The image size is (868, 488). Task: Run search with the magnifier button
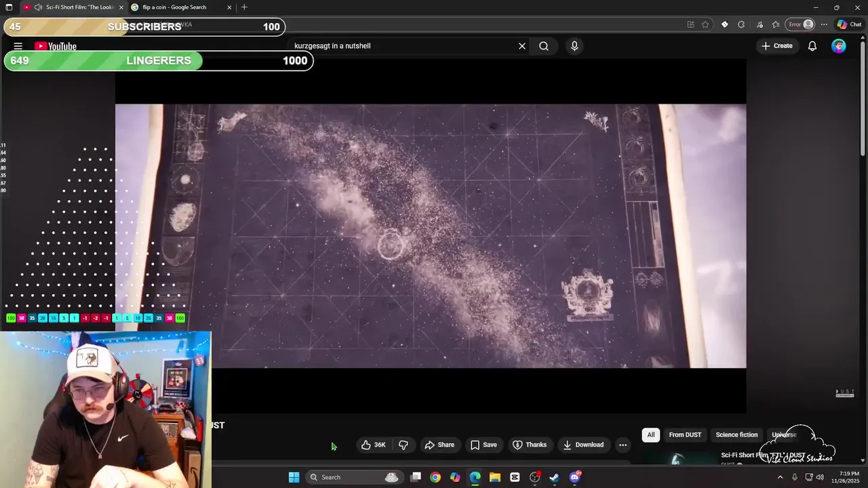point(544,46)
